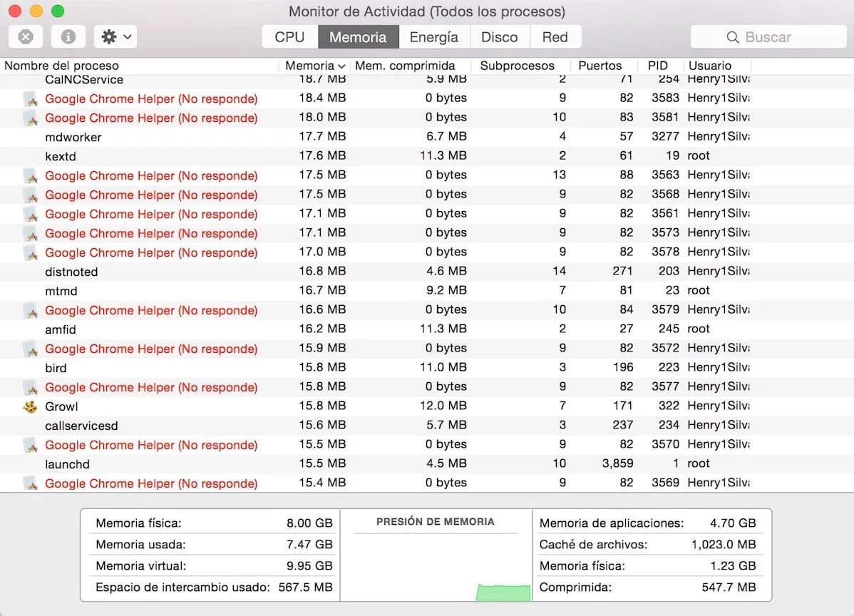This screenshot has width=854, height=616.
Task: Select Google Chrome Helper name using 15.4 MB
Action: pyautogui.click(x=151, y=483)
